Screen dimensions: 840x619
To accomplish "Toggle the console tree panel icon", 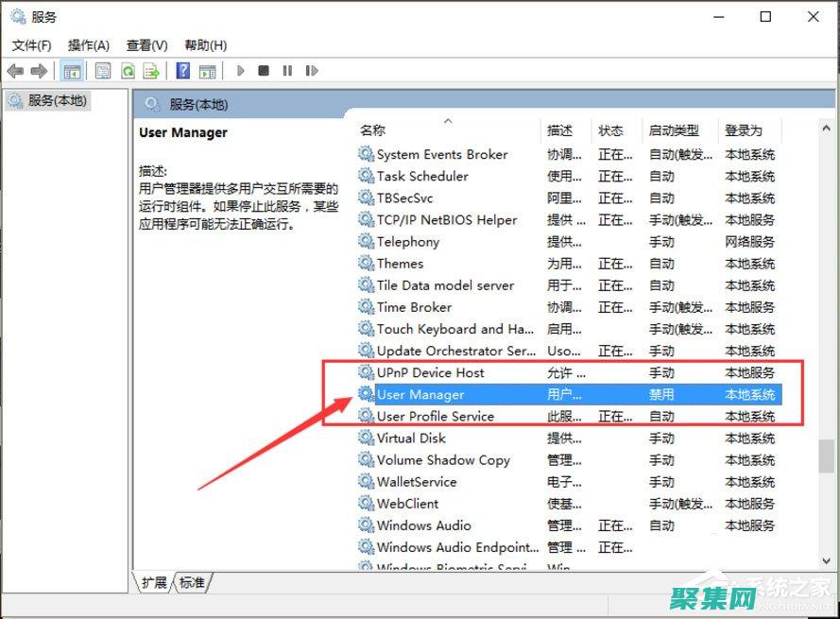I will tap(71, 70).
